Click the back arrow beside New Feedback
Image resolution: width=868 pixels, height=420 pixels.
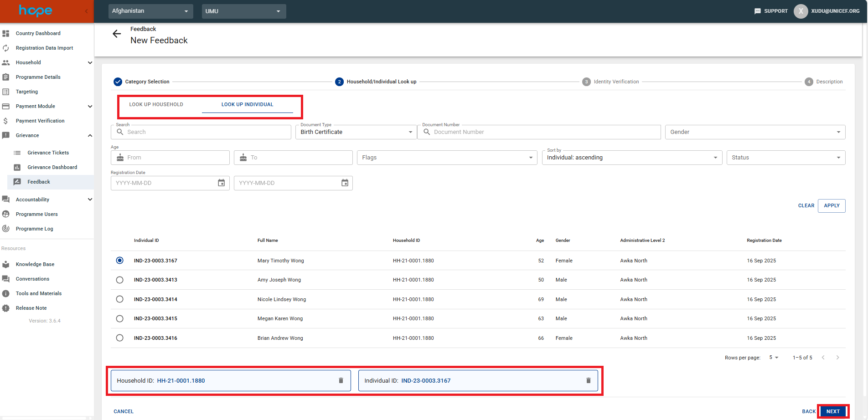tap(117, 34)
